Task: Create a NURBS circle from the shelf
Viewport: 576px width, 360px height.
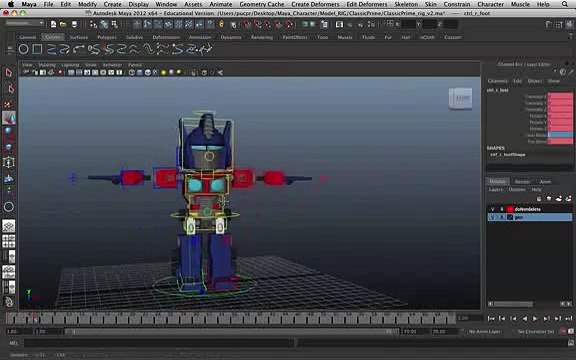Action: point(24,49)
